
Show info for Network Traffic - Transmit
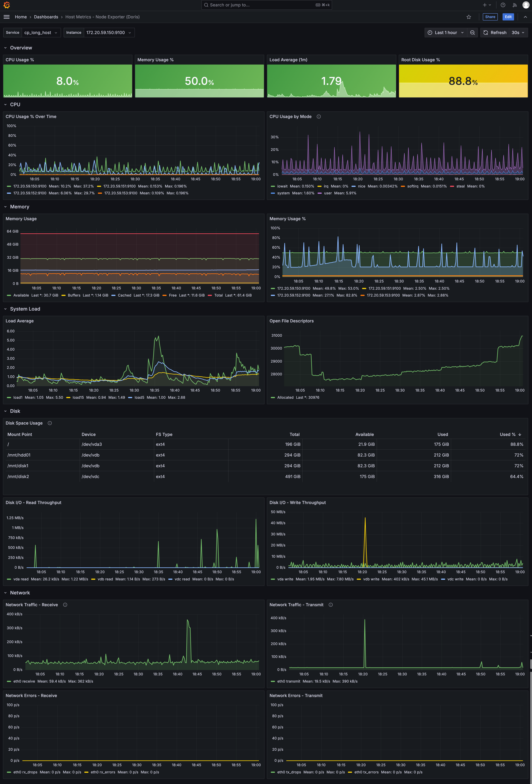click(331, 605)
